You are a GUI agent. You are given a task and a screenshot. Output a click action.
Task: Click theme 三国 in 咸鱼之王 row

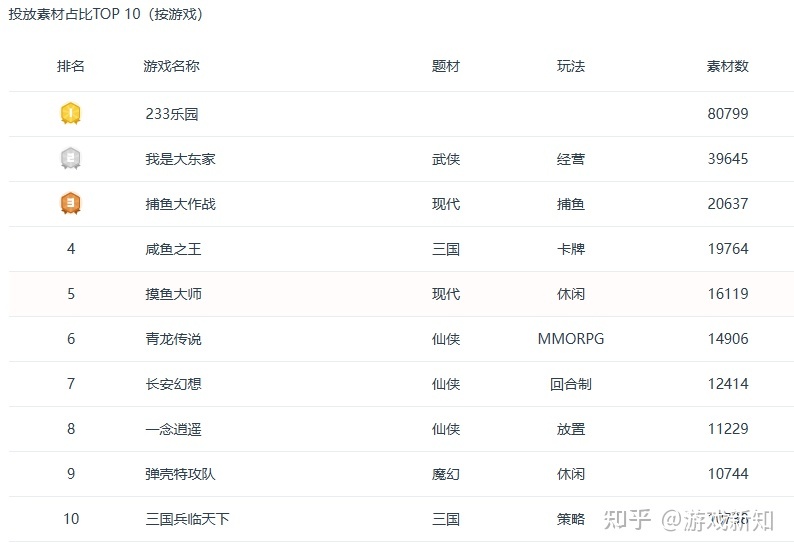pyautogui.click(x=446, y=249)
